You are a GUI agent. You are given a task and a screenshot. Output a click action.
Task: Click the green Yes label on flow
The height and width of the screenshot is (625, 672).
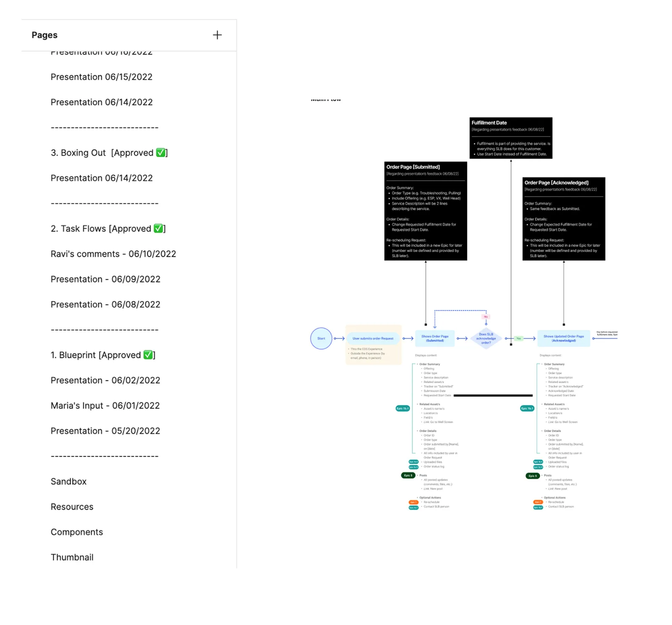[x=519, y=339]
